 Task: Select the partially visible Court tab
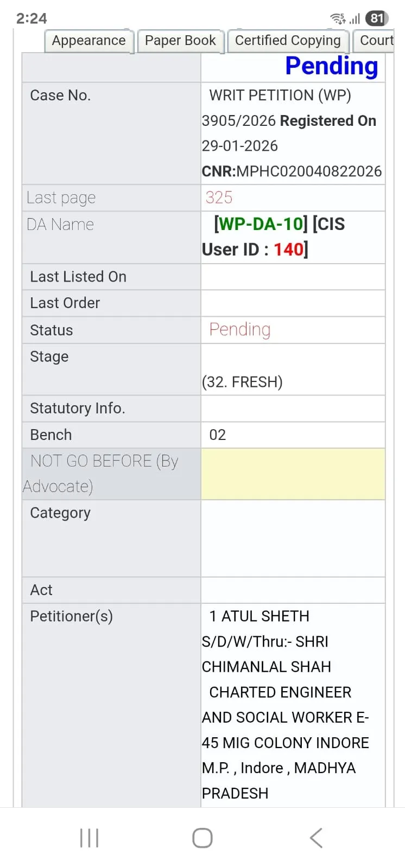(376, 41)
